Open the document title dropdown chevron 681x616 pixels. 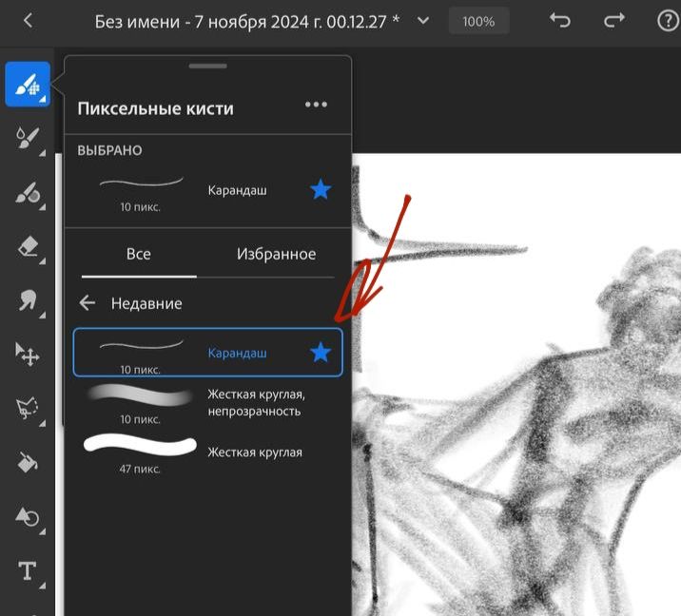(423, 21)
